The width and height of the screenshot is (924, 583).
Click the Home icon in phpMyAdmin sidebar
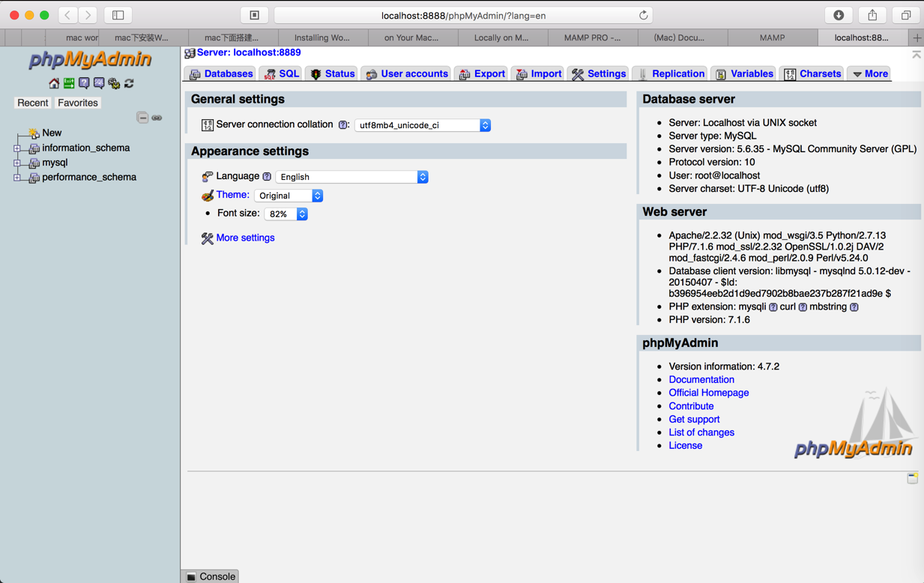tap(54, 83)
